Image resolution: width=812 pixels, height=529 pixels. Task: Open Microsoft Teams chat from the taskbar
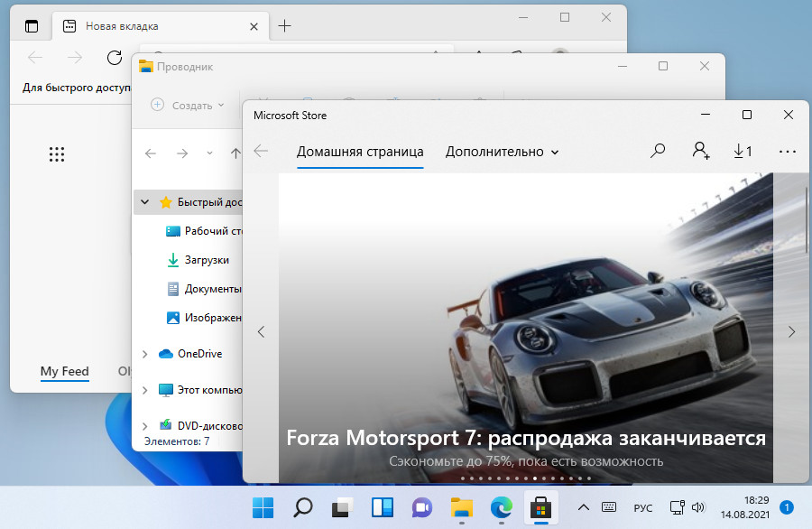click(x=420, y=507)
